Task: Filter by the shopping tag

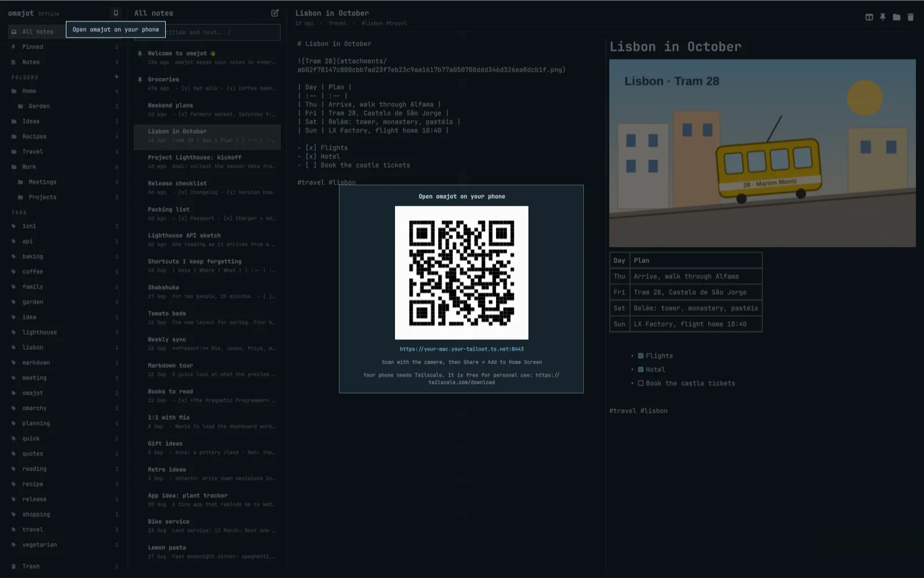Action: coord(65,514)
